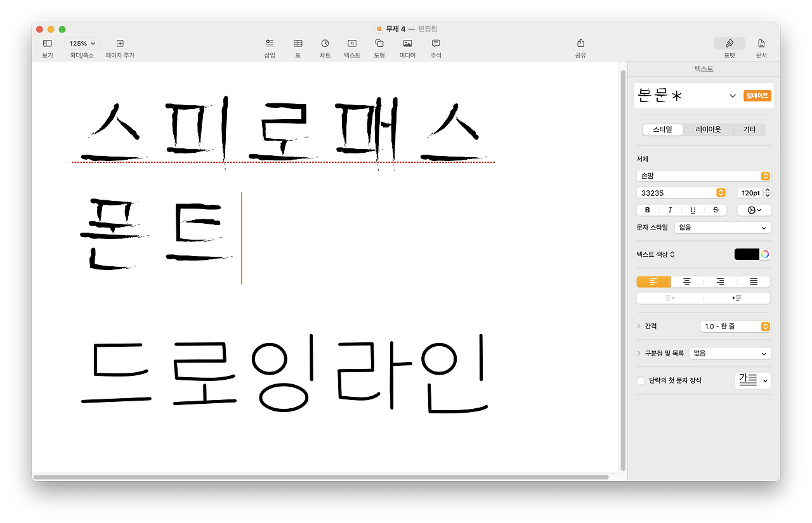Add a comment with 주석 icon
The width and height of the screenshot is (812, 523).
tap(436, 43)
